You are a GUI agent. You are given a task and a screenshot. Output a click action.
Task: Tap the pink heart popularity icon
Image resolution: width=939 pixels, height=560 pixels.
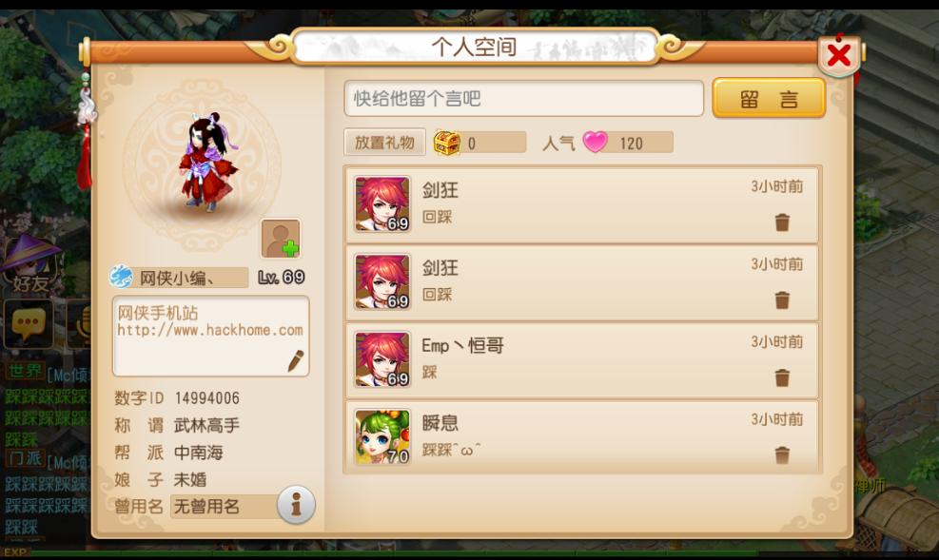[596, 143]
